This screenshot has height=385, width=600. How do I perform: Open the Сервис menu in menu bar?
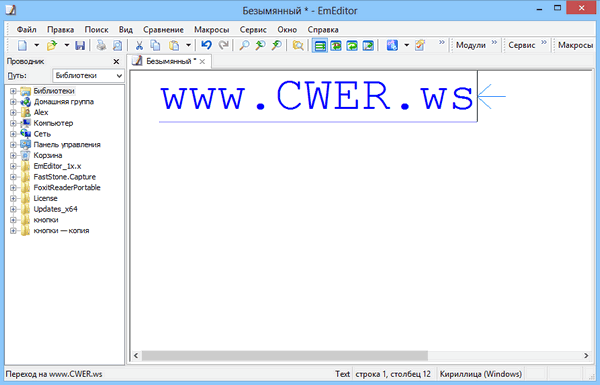[x=253, y=29]
